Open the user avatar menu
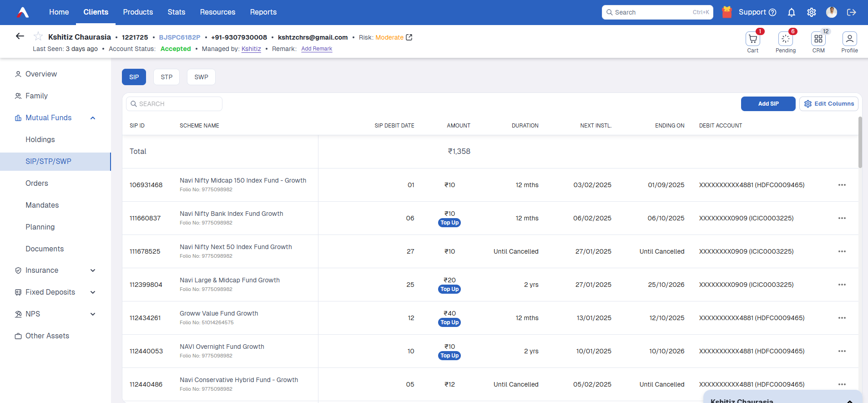This screenshot has width=868, height=403. pyautogui.click(x=832, y=12)
